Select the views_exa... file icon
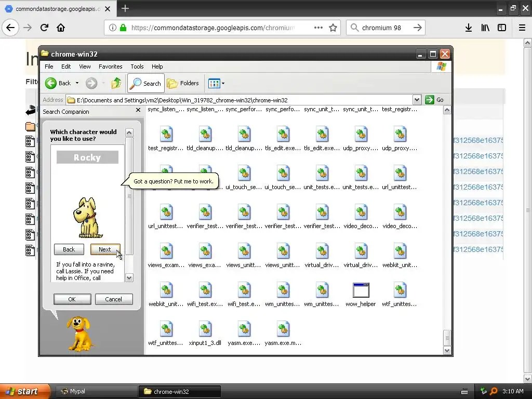The height and width of the screenshot is (399, 532). tap(205, 251)
